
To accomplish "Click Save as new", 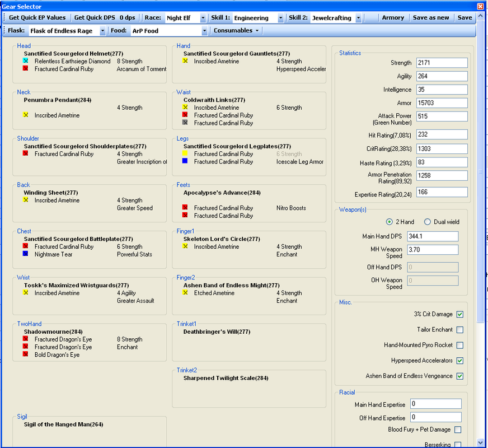I will coord(431,18).
